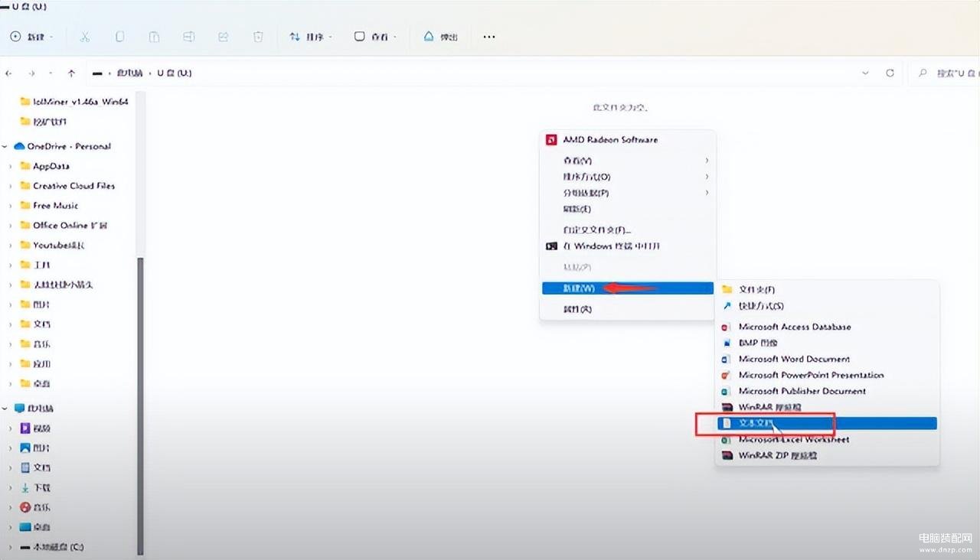Viewport: 980px width, 560px height.
Task: Expand the Free Music folder chevron
Action: [11, 206]
